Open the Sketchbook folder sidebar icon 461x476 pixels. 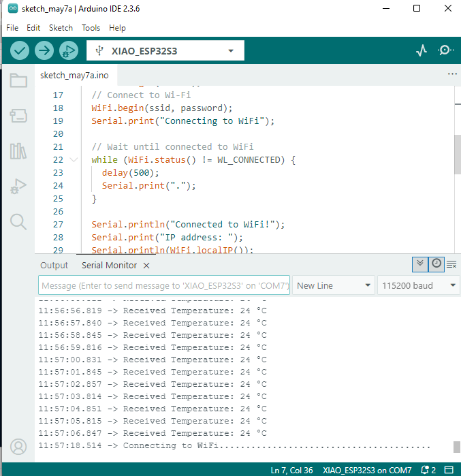(18, 80)
